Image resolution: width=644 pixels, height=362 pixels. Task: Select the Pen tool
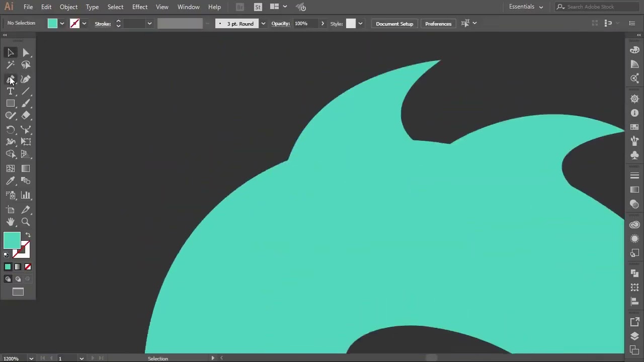pyautogui.click(x=11, y=79)
